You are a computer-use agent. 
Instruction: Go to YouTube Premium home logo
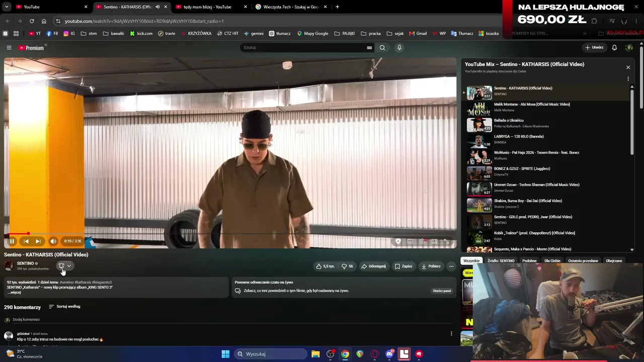coord(32,48)
